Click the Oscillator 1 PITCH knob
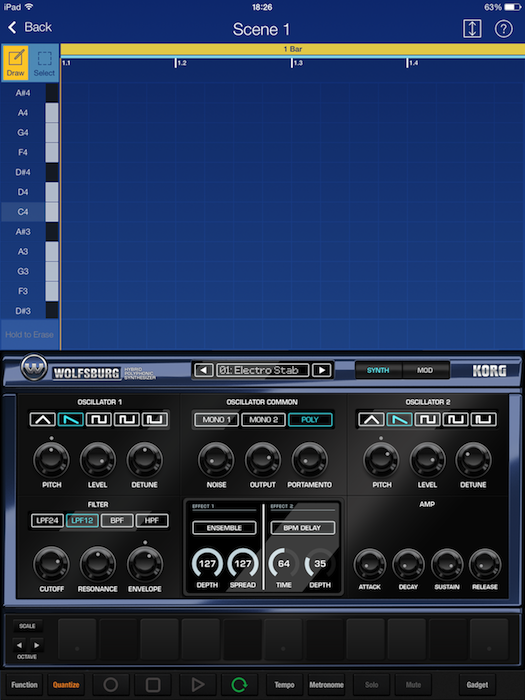Screen dimensions: 525x700 [51, 460]
